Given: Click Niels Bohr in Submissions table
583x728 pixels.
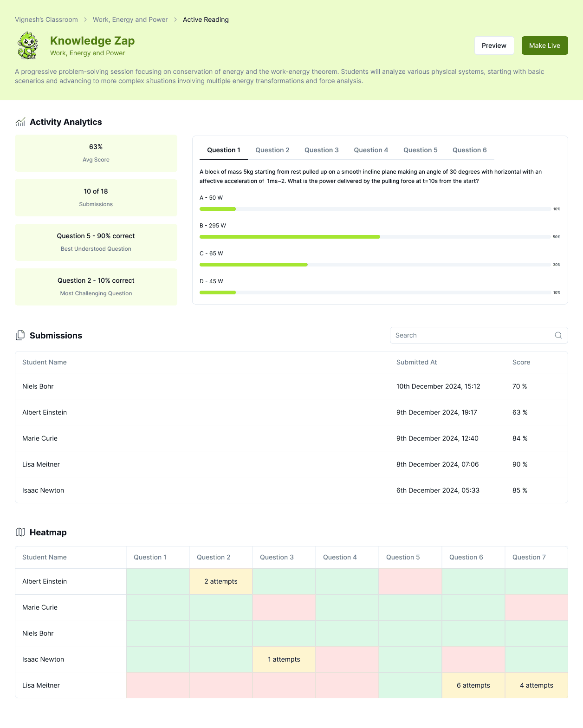Looking at the screenshot, I should coord(38,386).
